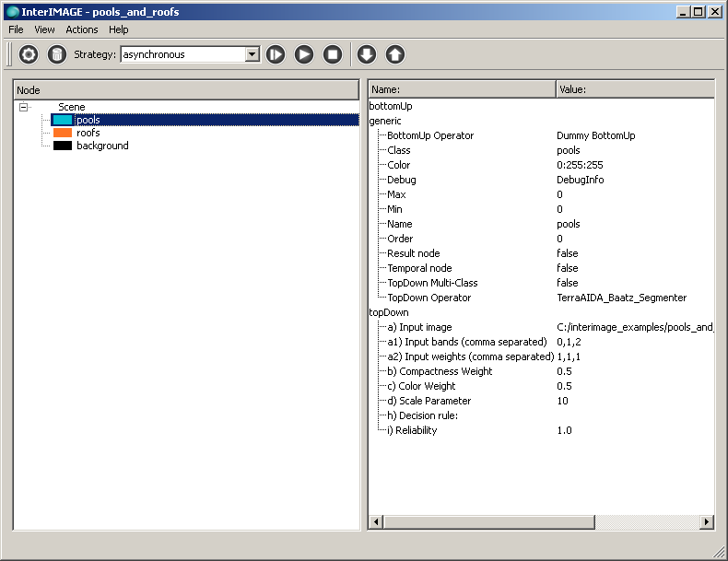Image resolution: width=728 pixels, height=561 pixels.
Task: Click the move down arrow icon
Action: tap(367, 54)
